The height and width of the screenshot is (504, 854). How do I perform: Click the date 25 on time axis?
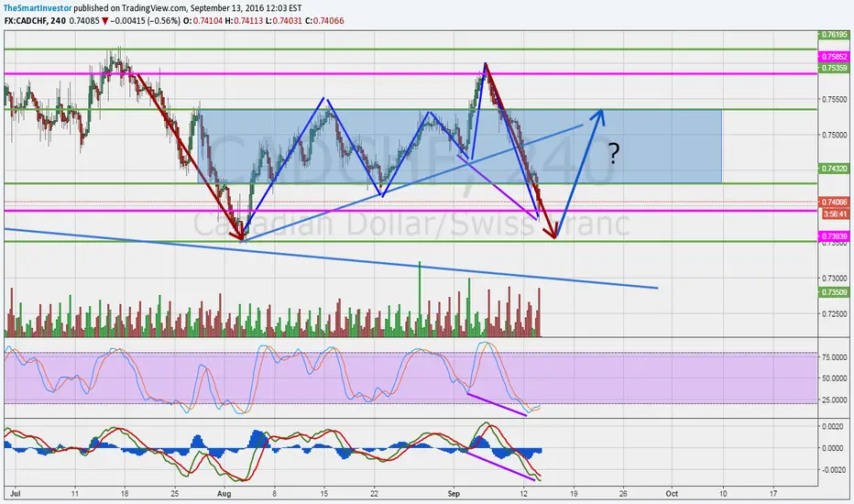(x=174, y=494)
